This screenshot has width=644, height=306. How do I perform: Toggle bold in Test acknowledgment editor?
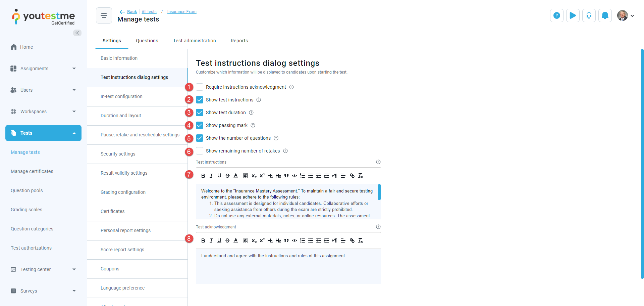203,241
